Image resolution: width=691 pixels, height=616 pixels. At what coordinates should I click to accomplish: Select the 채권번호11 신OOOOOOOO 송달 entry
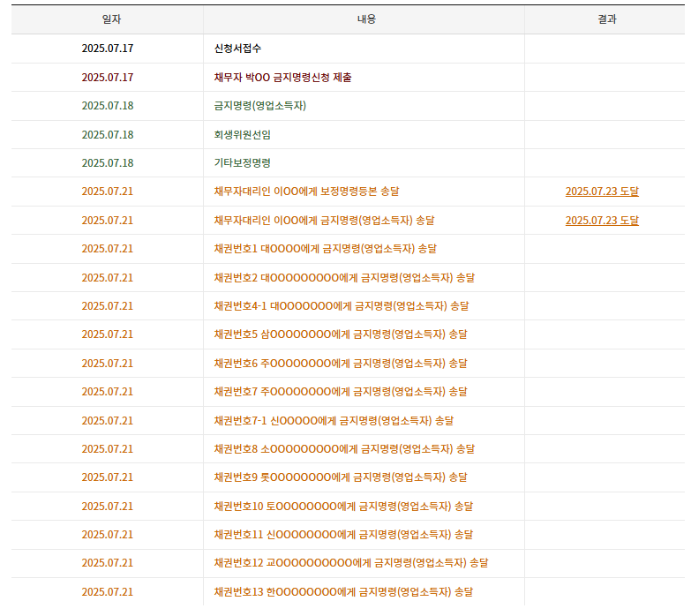[x=344, y=534]
